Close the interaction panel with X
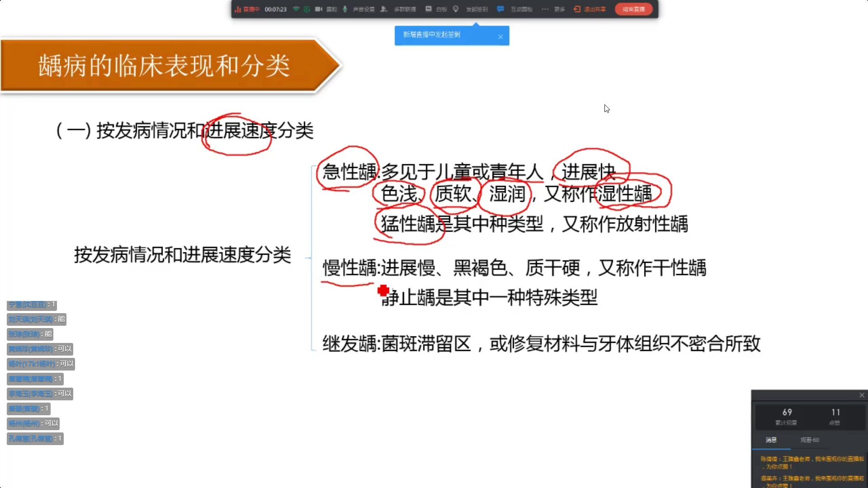Viewport: 868px width, 488px height. click(x=862, y=395)
